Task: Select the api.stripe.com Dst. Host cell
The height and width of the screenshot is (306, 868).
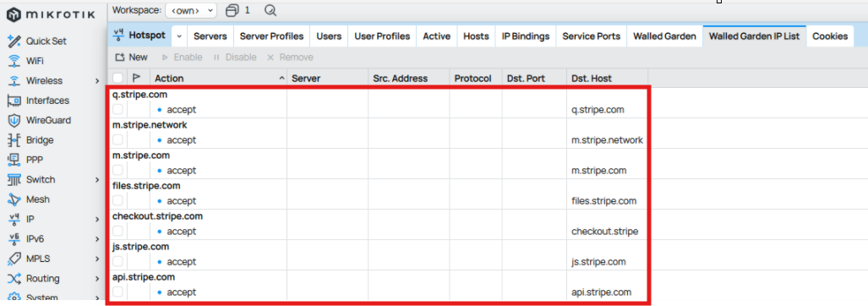Action: (x=601, y=292)
